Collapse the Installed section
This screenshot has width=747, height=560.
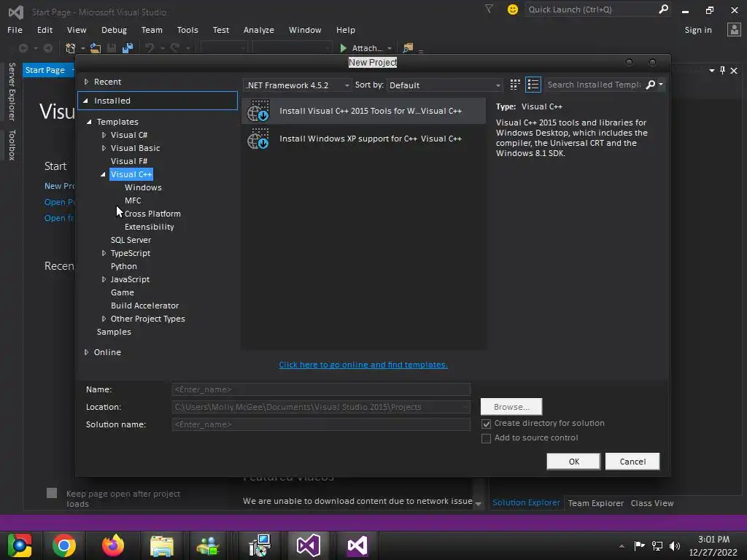click(x=86, y=101)
